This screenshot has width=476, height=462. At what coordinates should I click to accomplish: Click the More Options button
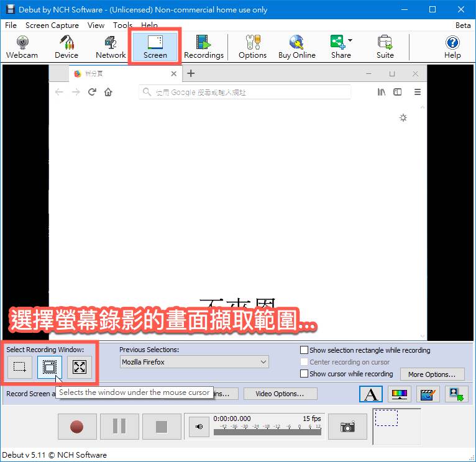tap(433, 374)
